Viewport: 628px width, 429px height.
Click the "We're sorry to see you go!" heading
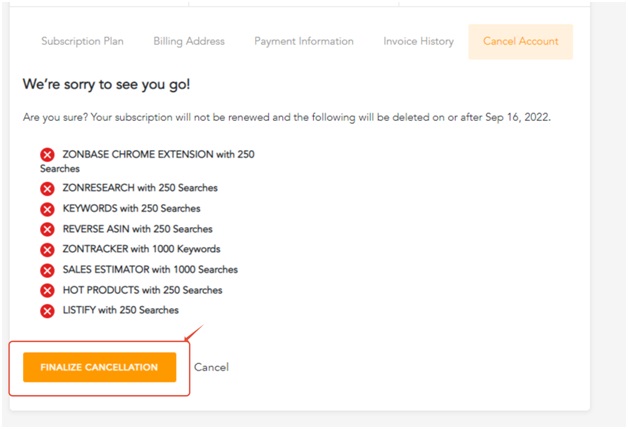tap(107, 85)
